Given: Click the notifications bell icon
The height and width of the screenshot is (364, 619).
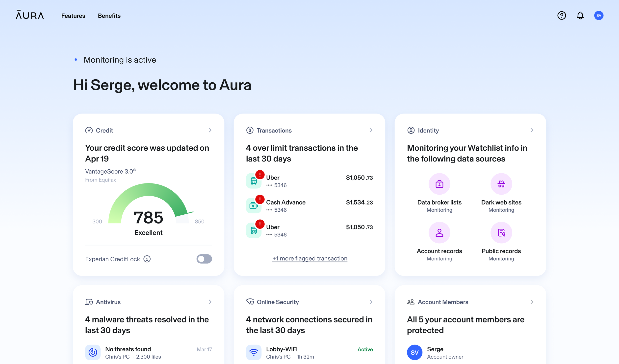Looking at the screenshot, I should pyautogui.click(x=580, y=16).
